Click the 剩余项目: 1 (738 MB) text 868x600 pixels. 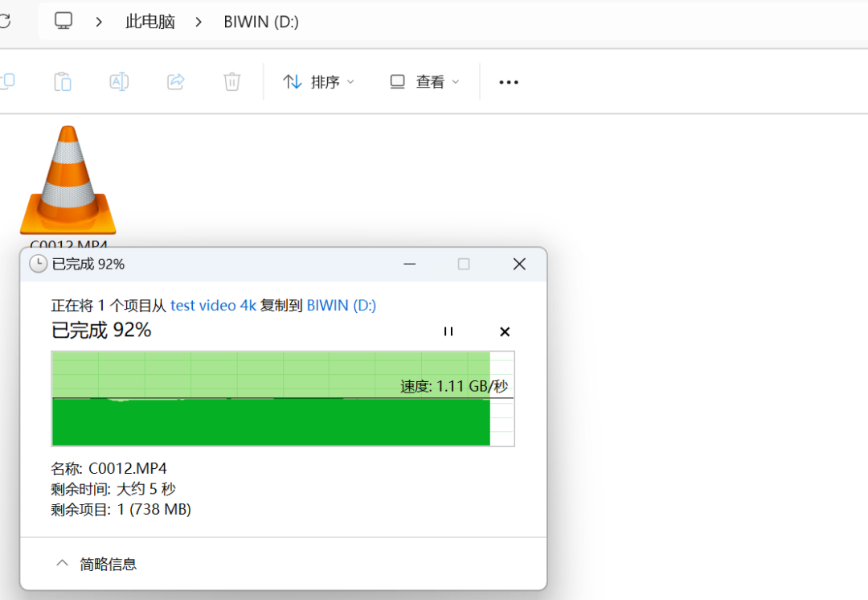(x=121, y=510)
